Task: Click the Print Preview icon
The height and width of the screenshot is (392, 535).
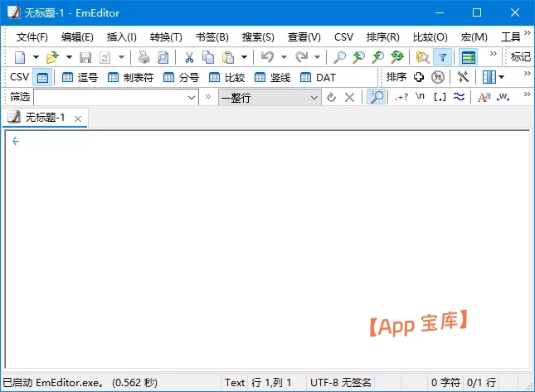Action: [163, 57]
